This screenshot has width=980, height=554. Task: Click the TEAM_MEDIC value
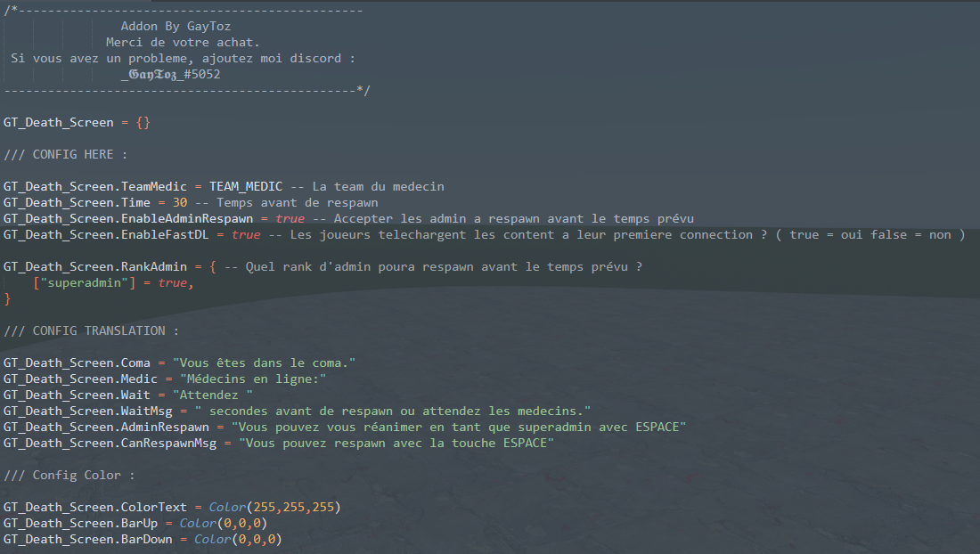point(246,187)
